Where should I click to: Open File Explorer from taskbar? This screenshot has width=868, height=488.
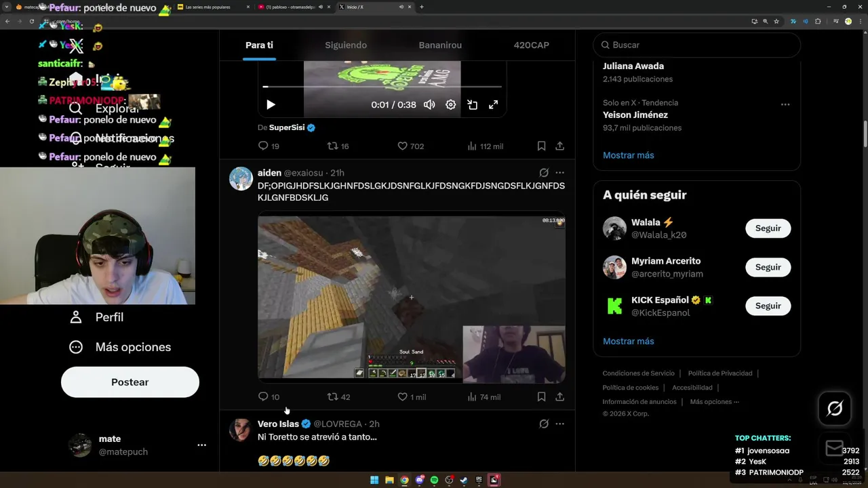[x=389, y=480]
